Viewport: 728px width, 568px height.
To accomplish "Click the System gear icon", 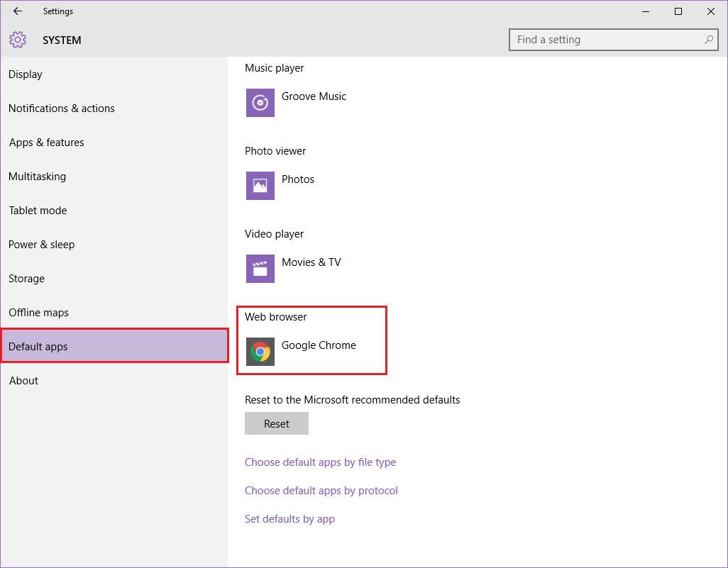I will click(x=18, y=40).
